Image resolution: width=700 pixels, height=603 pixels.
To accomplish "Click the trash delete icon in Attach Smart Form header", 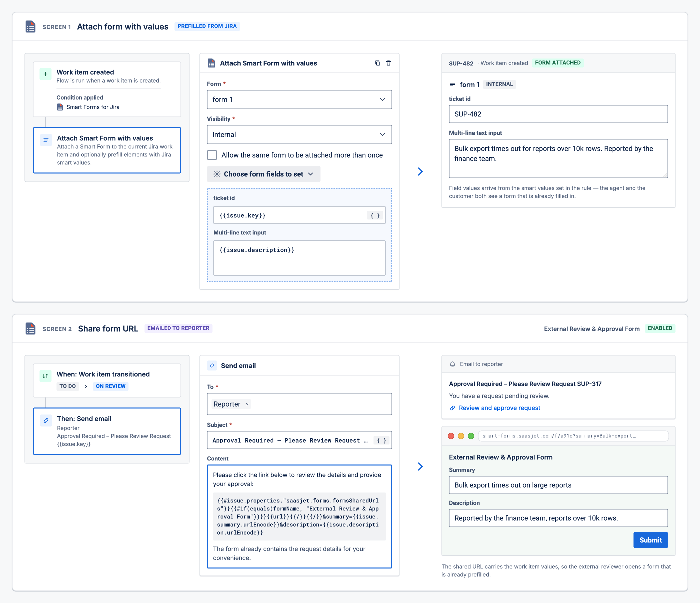I will (x=388, y=63).
